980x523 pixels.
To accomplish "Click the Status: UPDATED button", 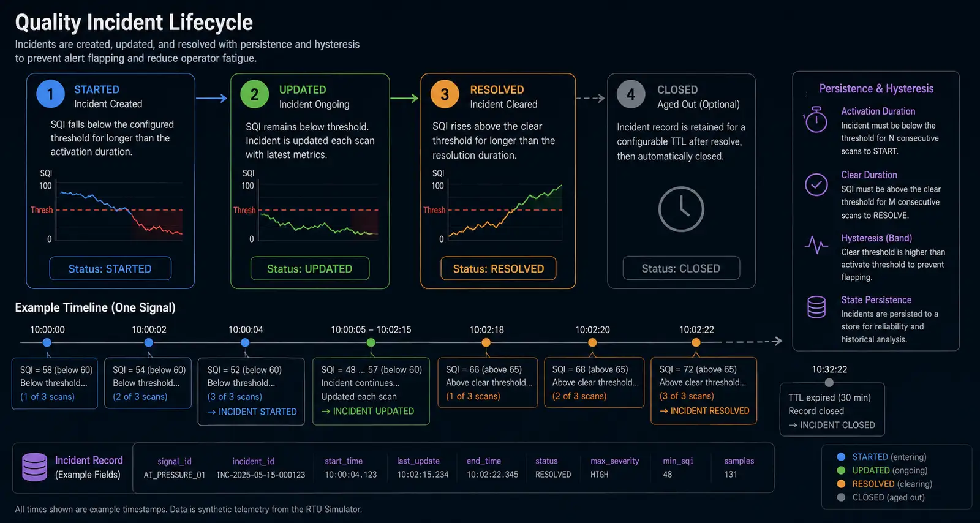I will [310, 268].
